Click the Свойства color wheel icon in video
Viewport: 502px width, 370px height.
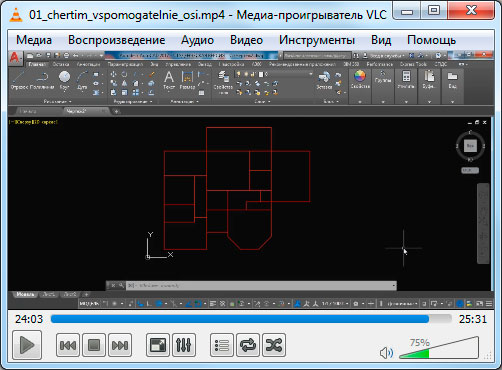(360, 80)
